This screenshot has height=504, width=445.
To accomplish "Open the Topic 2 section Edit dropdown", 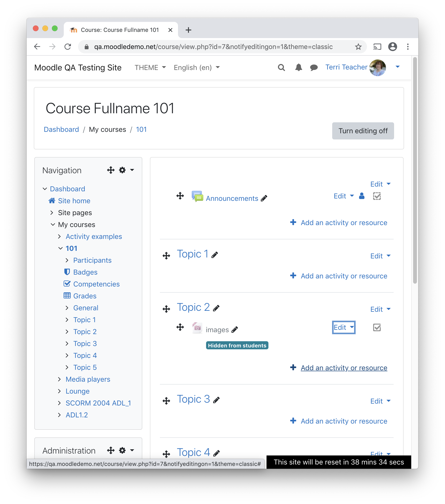I will 380,309.
